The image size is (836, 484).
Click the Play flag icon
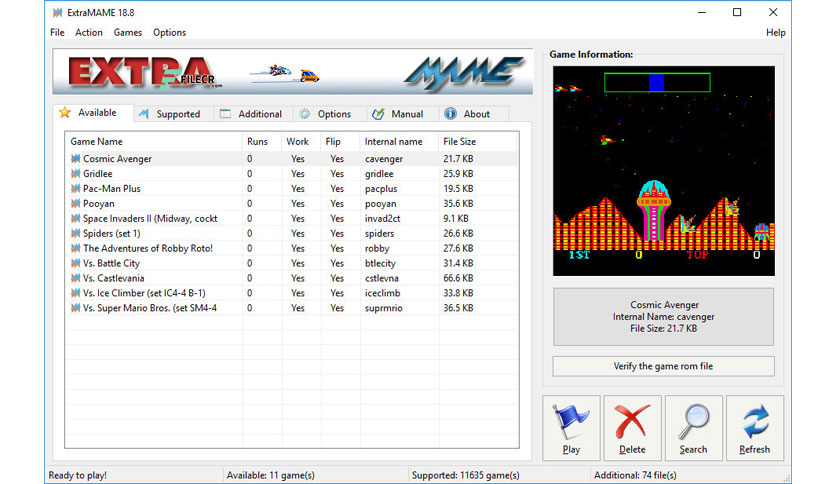570,422
